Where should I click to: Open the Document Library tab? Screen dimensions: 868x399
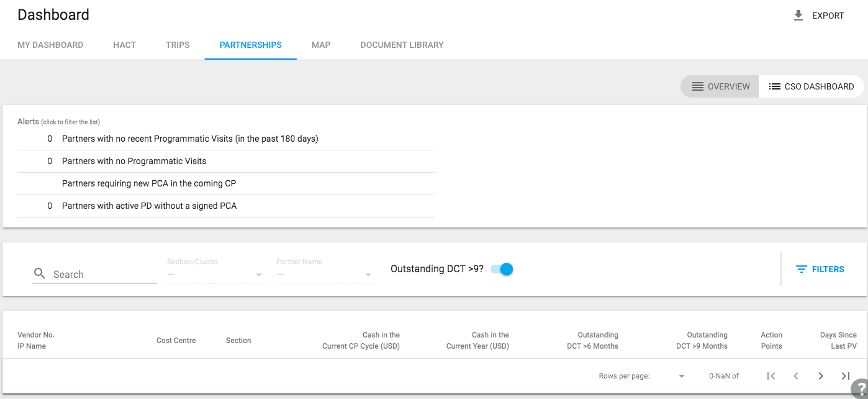click(x=402, y=45)
